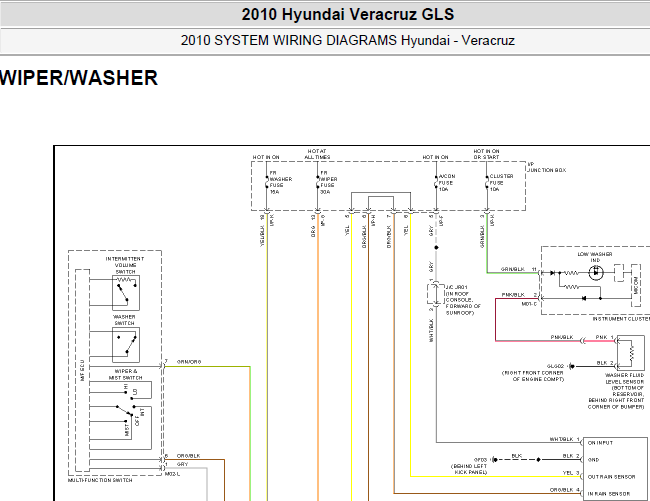Screen dimensions: 650x501
Task: Select the "(BEHIND LEFT KICK PANEL)" note
Action: pos(469,469)
